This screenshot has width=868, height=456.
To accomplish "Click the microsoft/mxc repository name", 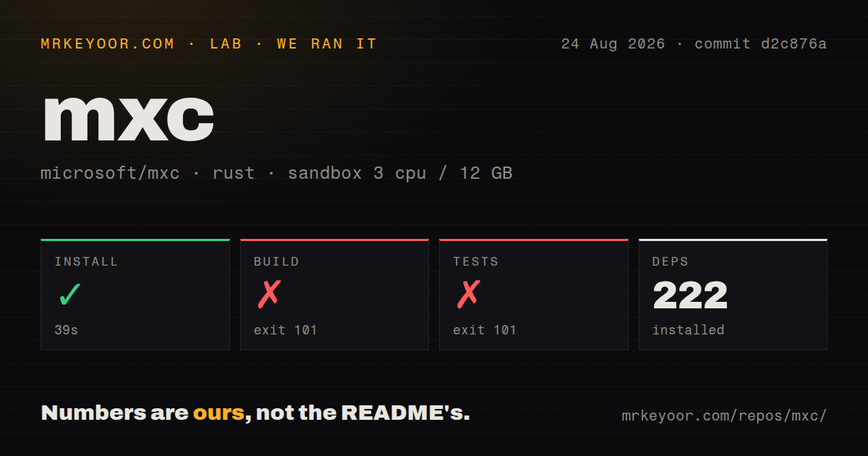I will pos(110,174).
